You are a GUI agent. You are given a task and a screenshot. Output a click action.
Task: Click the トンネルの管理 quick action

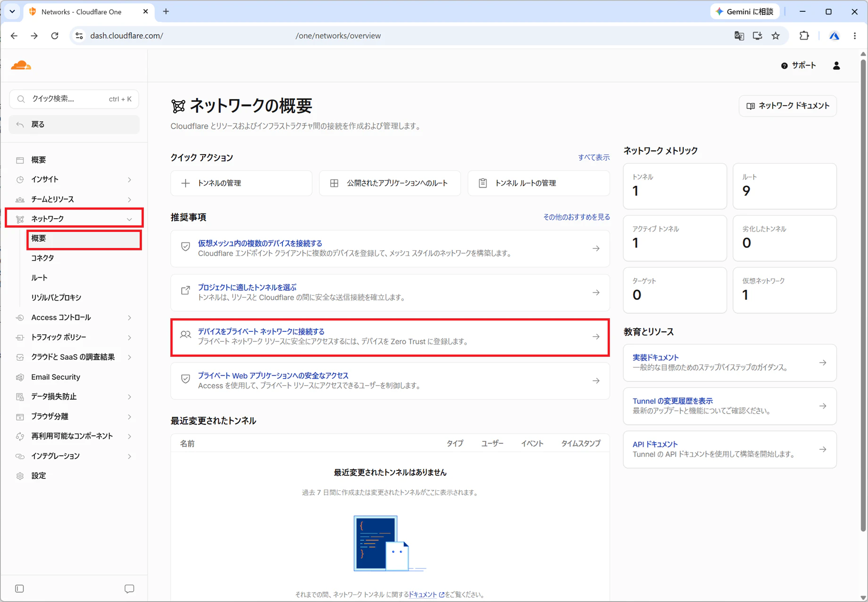tap(241, 183)
